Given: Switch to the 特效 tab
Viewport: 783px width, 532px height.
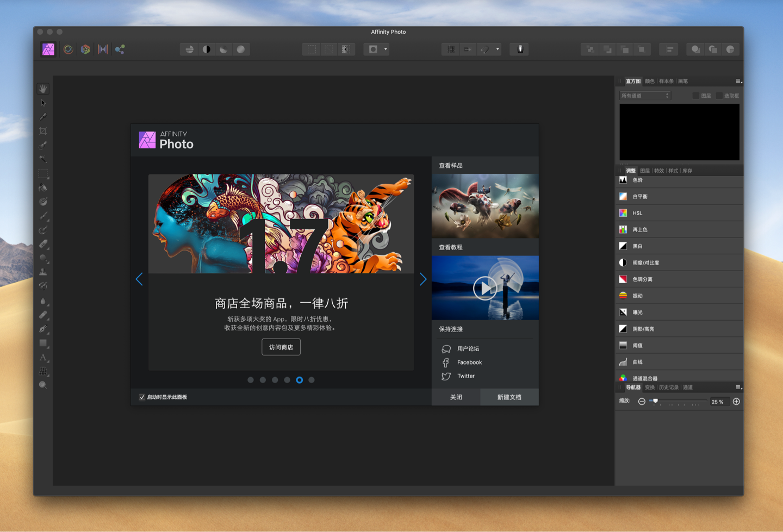Looking at the screenshot, I should [659, 171].
